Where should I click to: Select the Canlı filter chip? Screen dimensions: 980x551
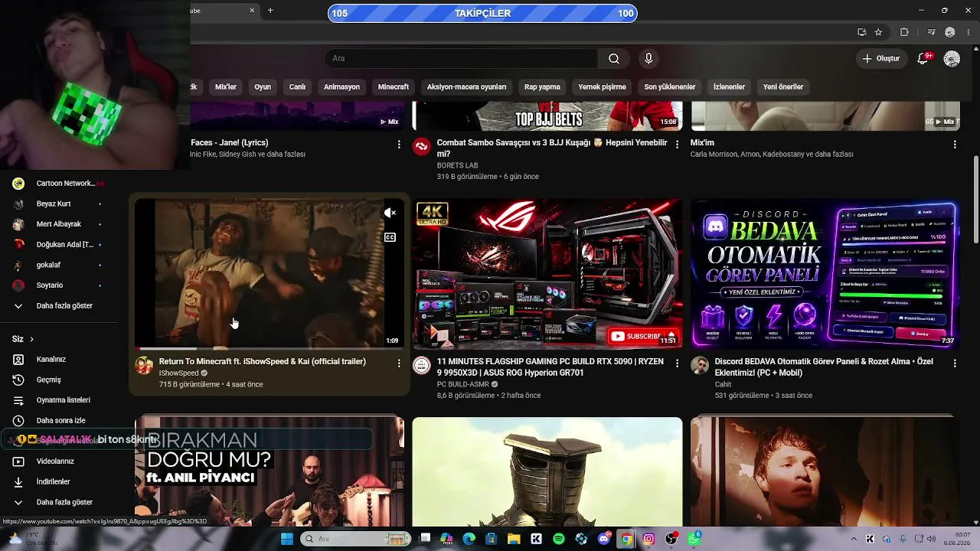pos(297,87)
